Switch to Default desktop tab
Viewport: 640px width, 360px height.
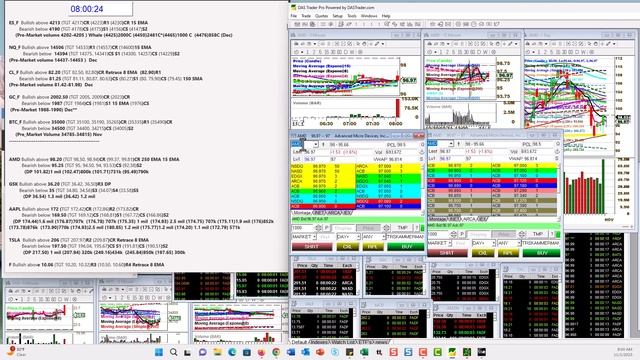[299, 342]
